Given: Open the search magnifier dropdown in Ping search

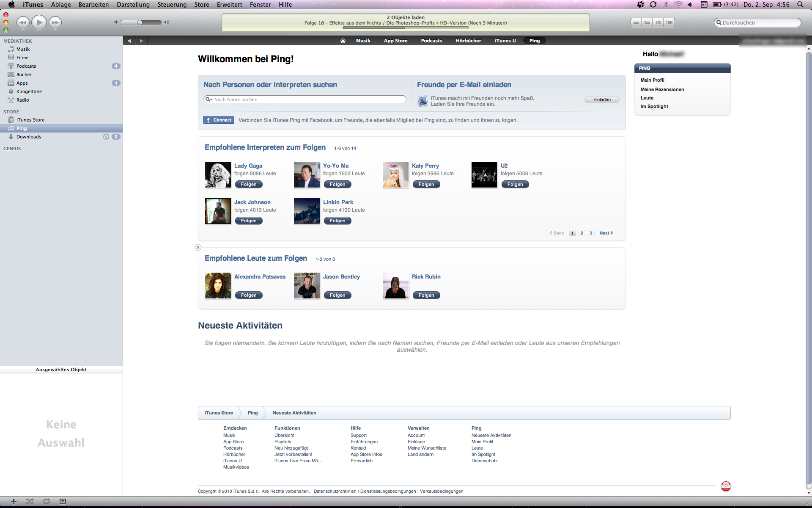Looking at the screenshot, I should click(209, 99).
